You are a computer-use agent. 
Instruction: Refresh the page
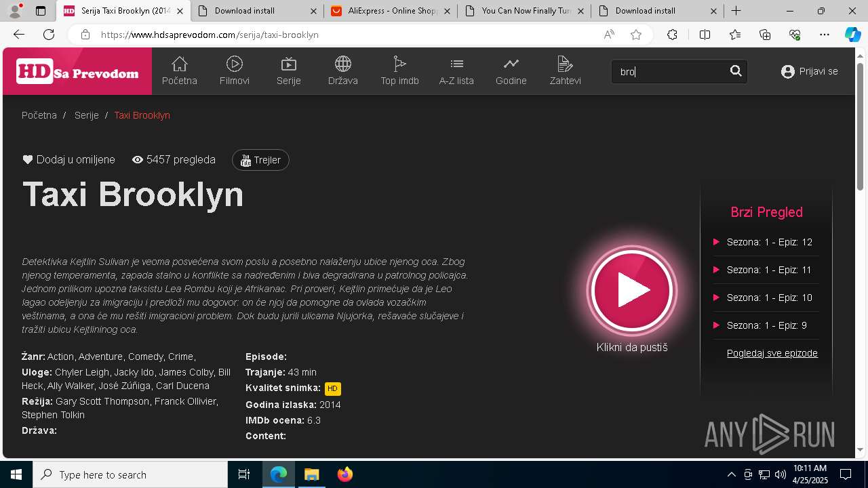point(49,35)
